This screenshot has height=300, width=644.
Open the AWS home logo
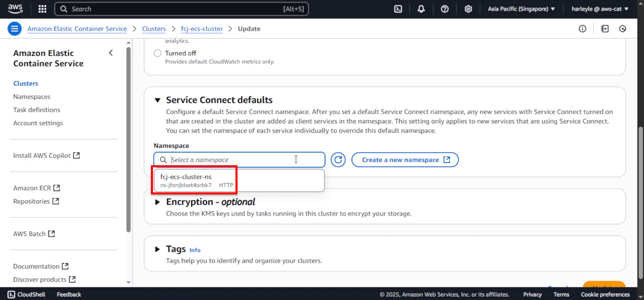(x=15, y=9)
